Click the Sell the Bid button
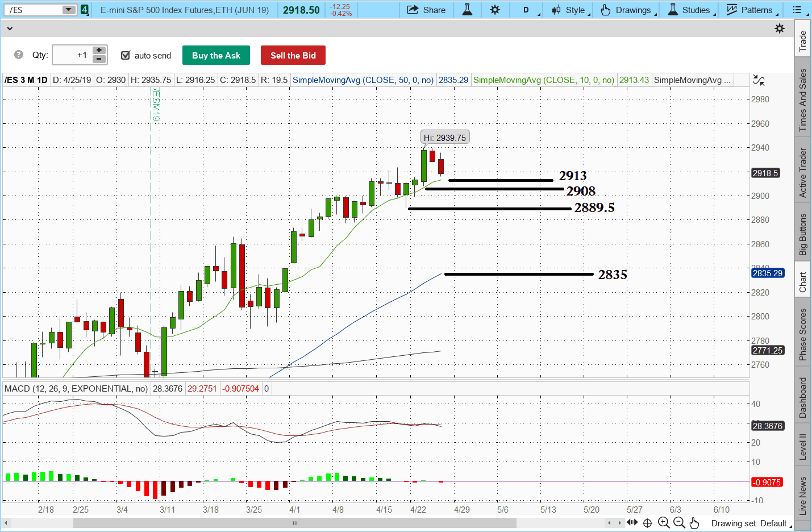The height and width of the screenshot is (532, 812). (x=293, y=55)
